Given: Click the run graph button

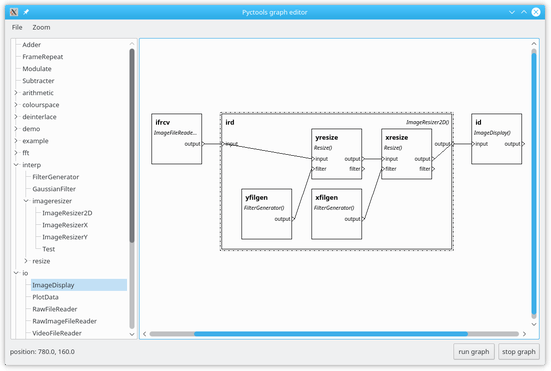Looking at the screenshot, I should pyautogui.click(x=473, y=352).
